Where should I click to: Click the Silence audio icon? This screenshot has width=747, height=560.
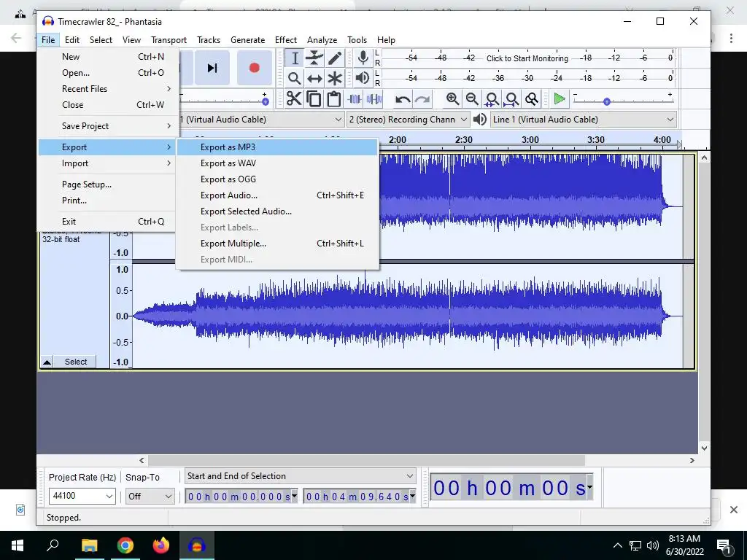point(374,99)
